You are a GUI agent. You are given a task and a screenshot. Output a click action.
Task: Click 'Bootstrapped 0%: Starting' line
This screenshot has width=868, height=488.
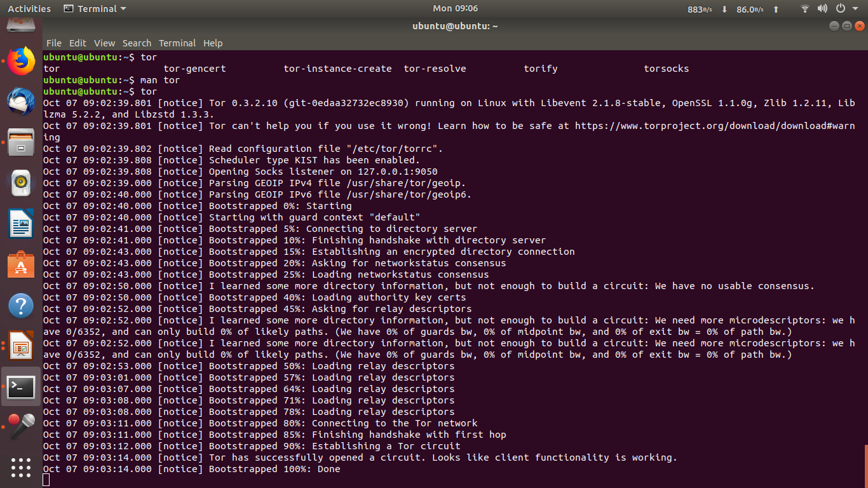pos(280,206)
